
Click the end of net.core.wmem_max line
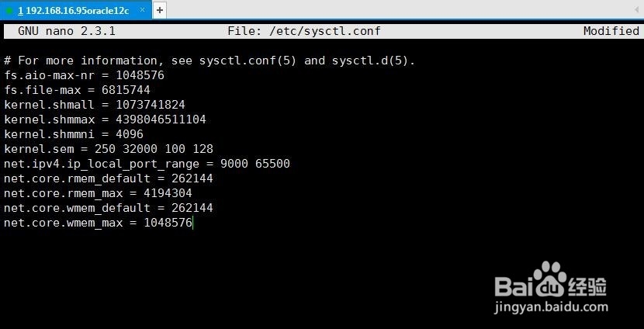point(192,223)
